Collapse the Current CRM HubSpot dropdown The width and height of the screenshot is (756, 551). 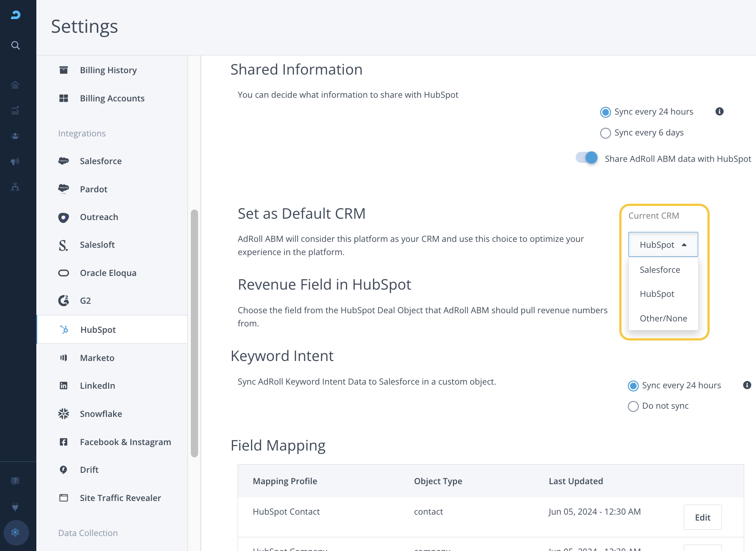click(x=663, y=245)
